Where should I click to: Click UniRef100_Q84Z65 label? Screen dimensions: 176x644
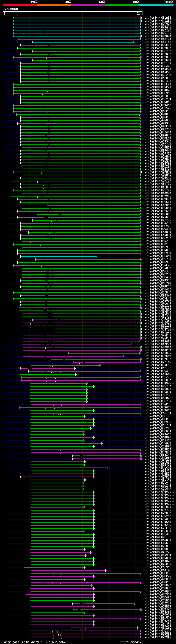click(x=158, y=628)
